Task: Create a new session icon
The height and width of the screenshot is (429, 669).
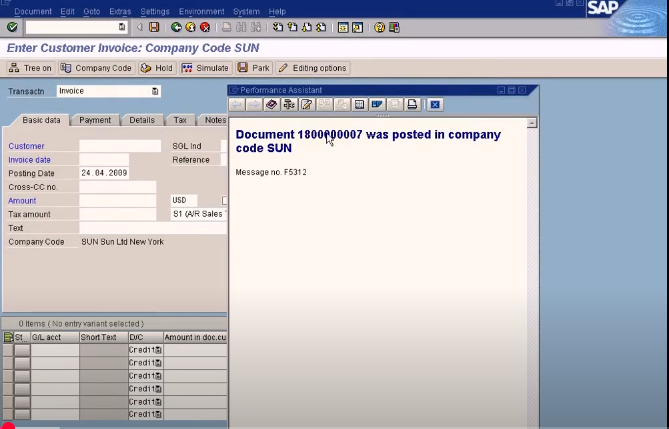Action: 343,27
